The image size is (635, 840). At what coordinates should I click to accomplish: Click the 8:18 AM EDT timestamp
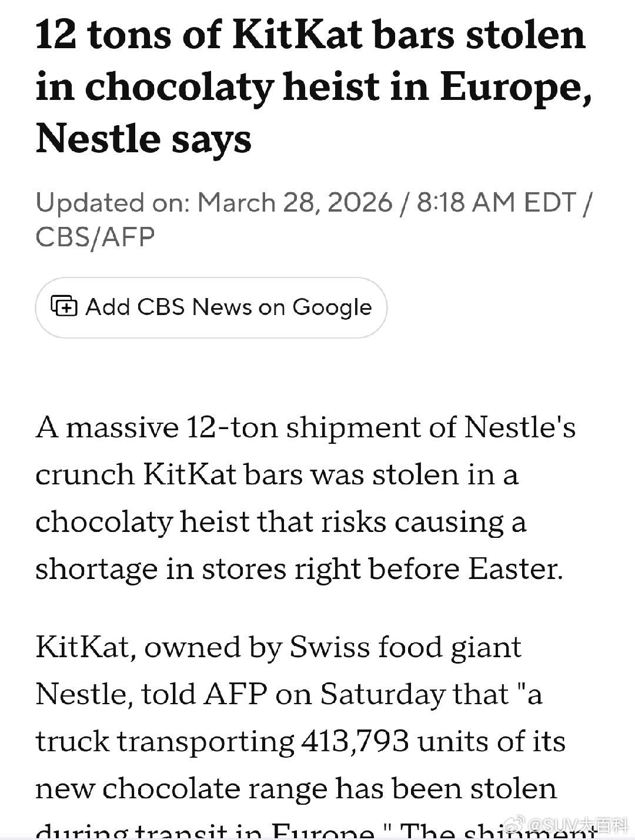click(496, 203)
